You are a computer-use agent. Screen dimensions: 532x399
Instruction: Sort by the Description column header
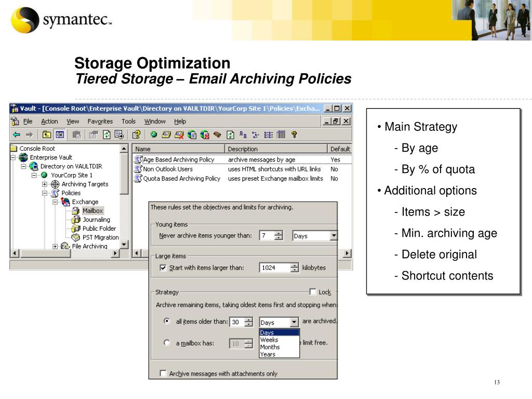tap(276, 149)
